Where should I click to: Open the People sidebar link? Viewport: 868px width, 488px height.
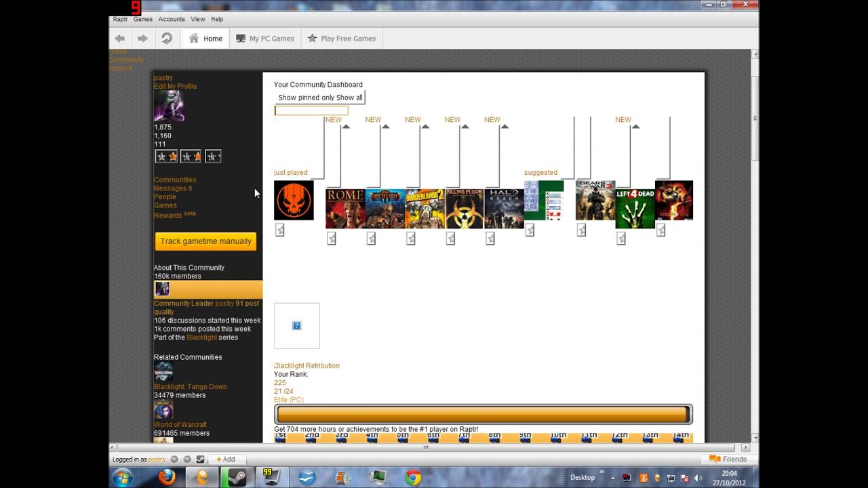[165, 197]
